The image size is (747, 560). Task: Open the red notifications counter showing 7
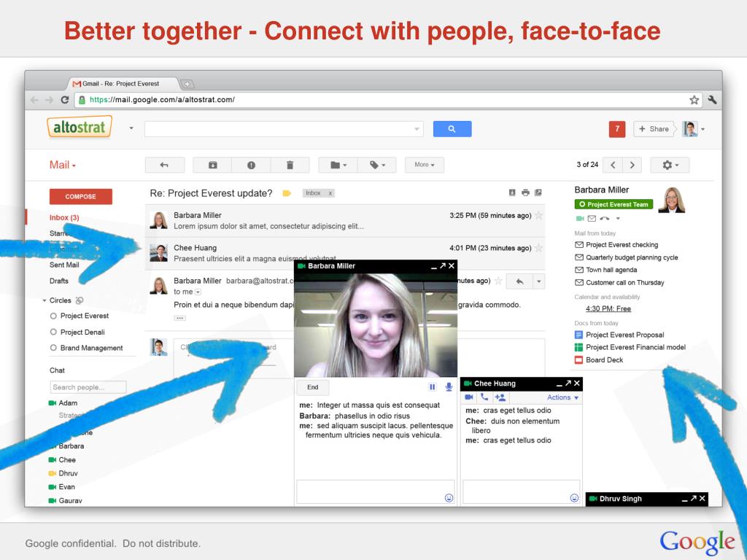pyautogui.click(x=617, y=129)
